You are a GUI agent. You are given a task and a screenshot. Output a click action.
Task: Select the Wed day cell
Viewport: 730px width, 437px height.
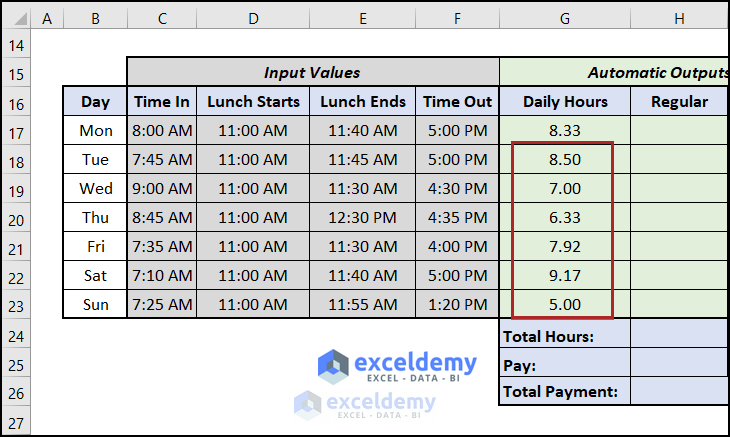[95, 188]
